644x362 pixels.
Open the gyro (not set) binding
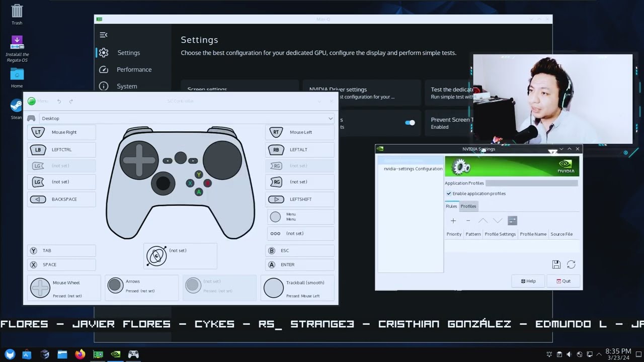click(x=180, y=256)
